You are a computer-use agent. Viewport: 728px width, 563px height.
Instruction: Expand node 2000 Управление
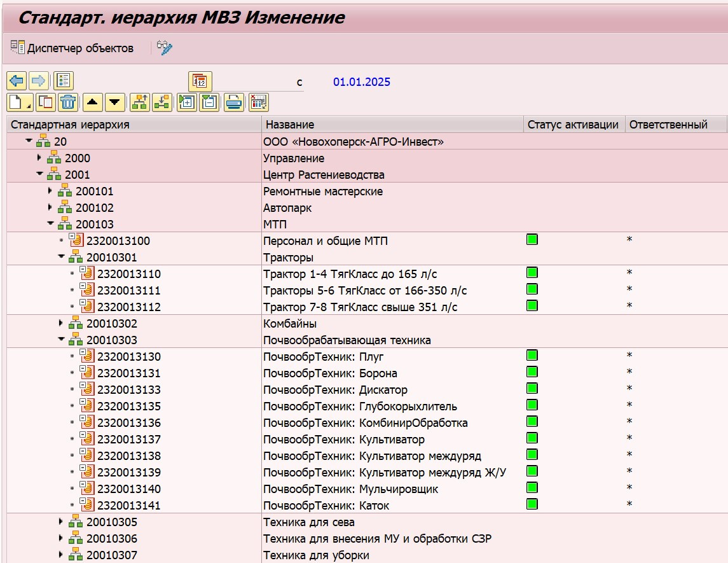click(39, 158)
